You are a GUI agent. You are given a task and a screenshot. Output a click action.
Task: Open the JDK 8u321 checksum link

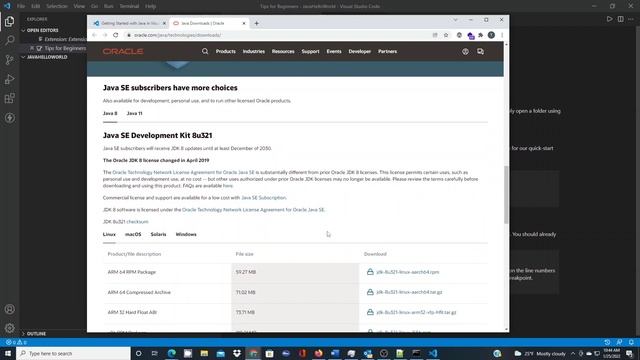[137, 222]
